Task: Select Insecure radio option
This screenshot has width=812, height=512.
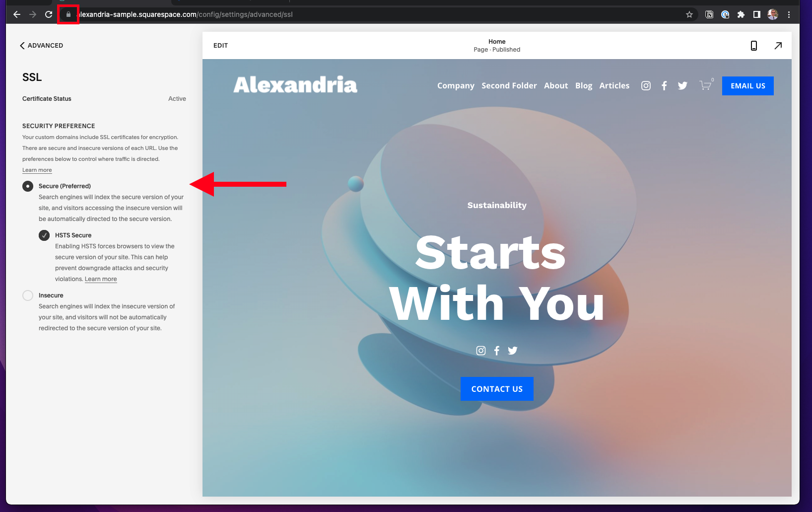Action: click(28, 295)
